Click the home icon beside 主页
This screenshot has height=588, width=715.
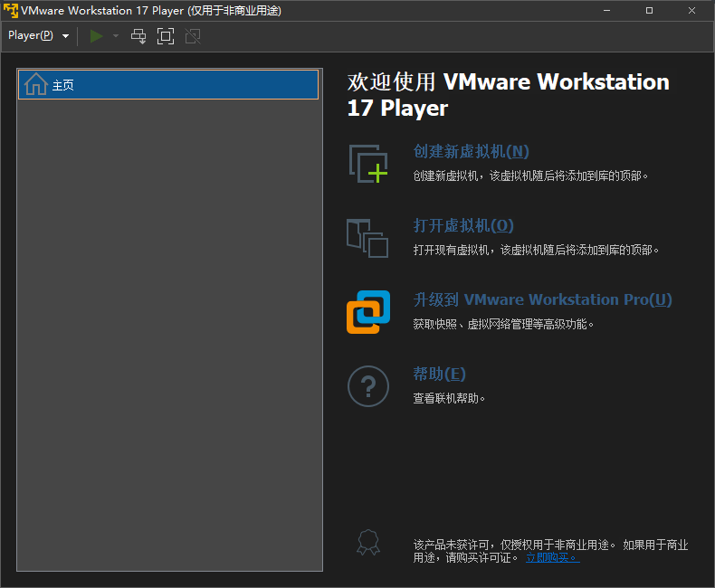(x=35, y=84)
